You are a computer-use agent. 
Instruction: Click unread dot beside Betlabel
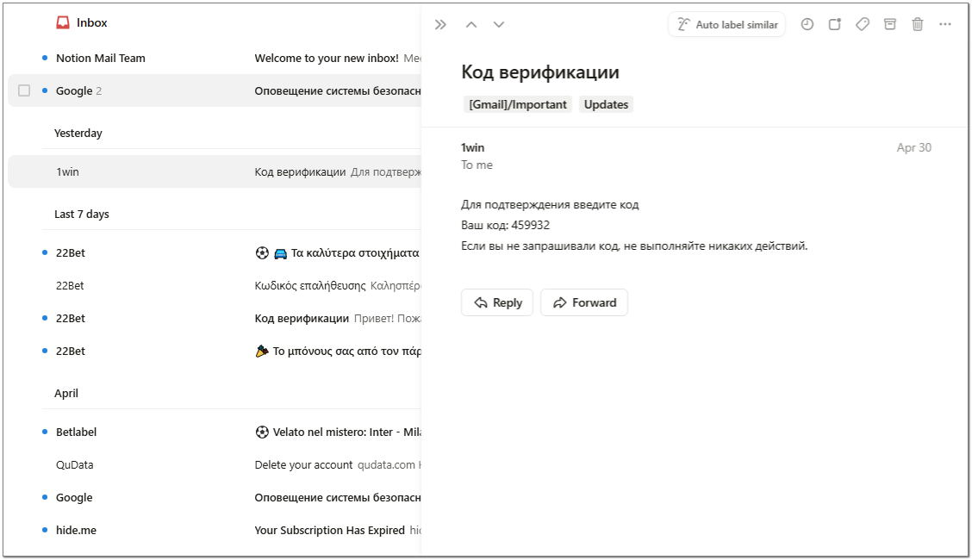(45, 432)
